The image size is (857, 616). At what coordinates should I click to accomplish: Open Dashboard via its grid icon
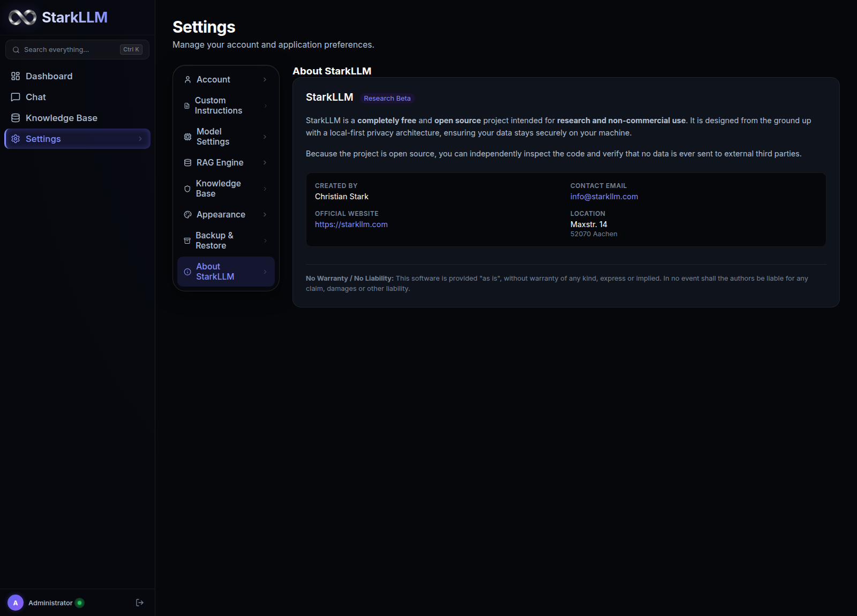(16, 76)
